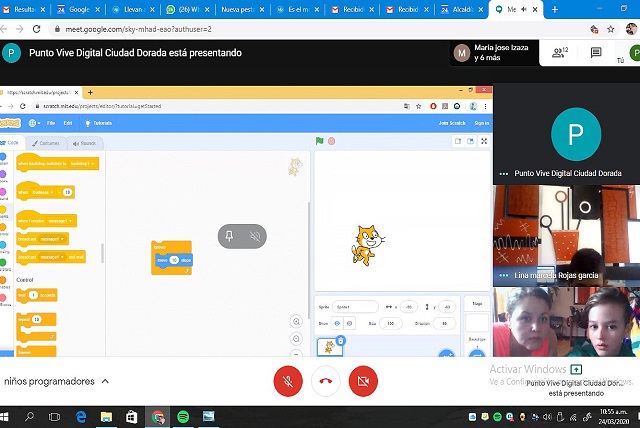Click the present-now icon by Punto Vive Digital
Image resolution: width=640 pixels, height=428 pixels.
pyautogui.click(x=576, y=369)
